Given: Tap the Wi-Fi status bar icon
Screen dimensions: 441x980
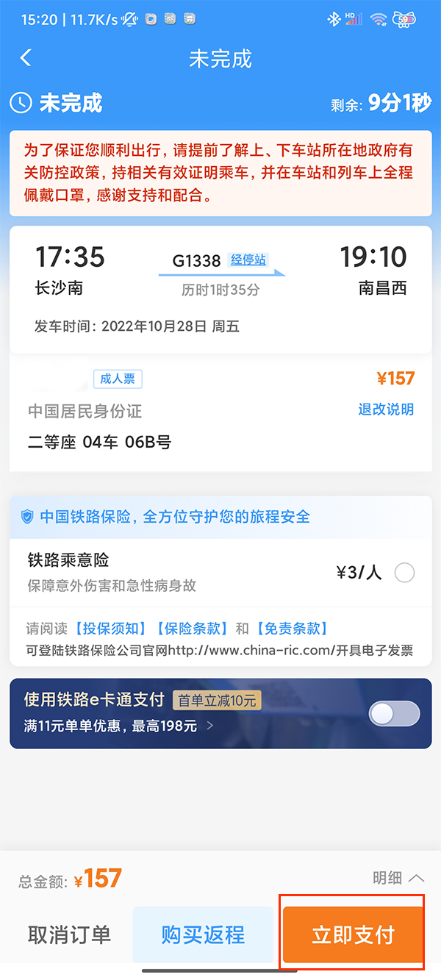Looking at the screenshot, I should 379,19.
